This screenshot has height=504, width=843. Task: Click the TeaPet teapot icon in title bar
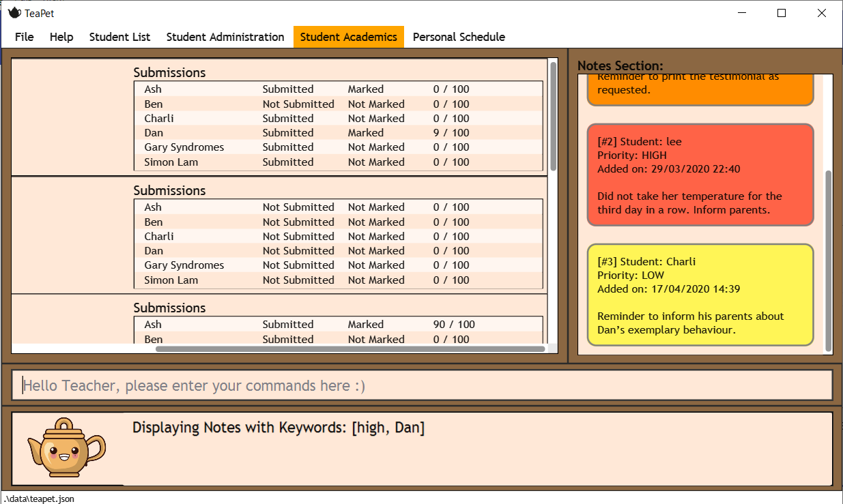[x=14, y=12]
